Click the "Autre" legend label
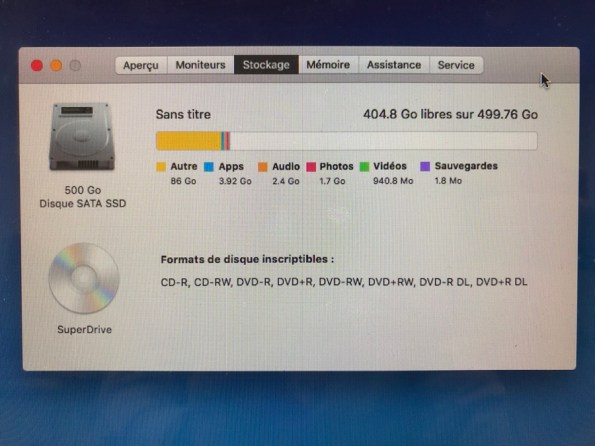Image resolution: width=595 pixels, height=446 pixels. point(184,166)
